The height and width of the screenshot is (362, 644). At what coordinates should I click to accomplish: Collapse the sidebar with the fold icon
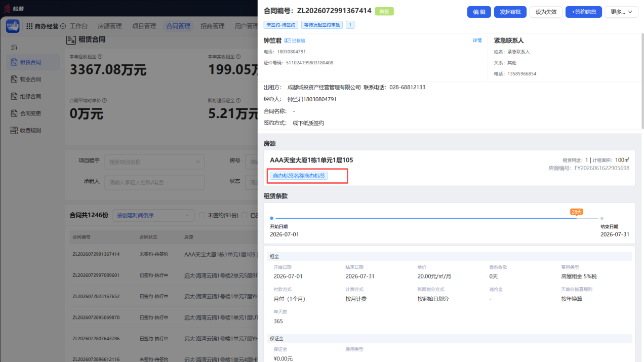coord(14,47)
